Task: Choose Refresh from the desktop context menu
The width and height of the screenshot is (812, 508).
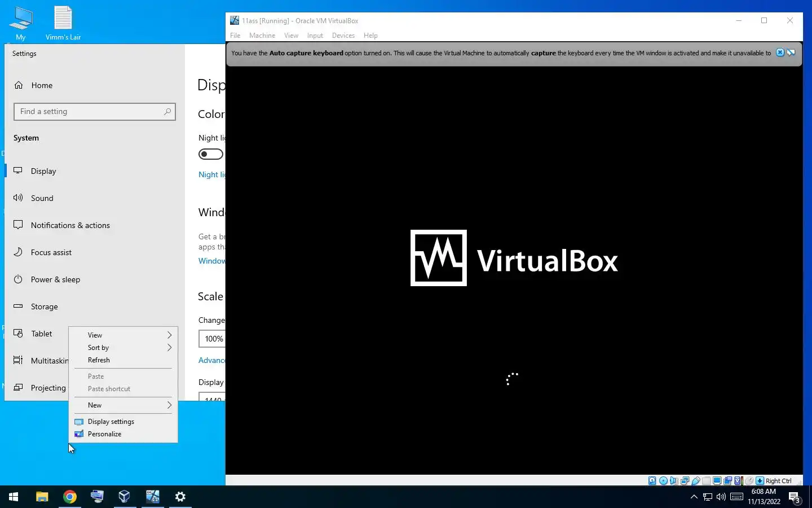Action: coord(123,360)
